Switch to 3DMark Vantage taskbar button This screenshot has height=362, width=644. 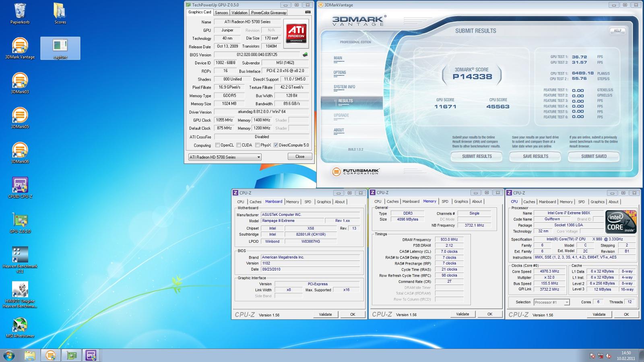pyautogui.click(x=51, y=356)
